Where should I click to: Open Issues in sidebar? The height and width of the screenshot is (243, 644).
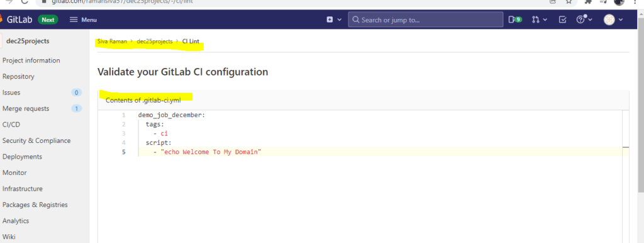[11, 93]
